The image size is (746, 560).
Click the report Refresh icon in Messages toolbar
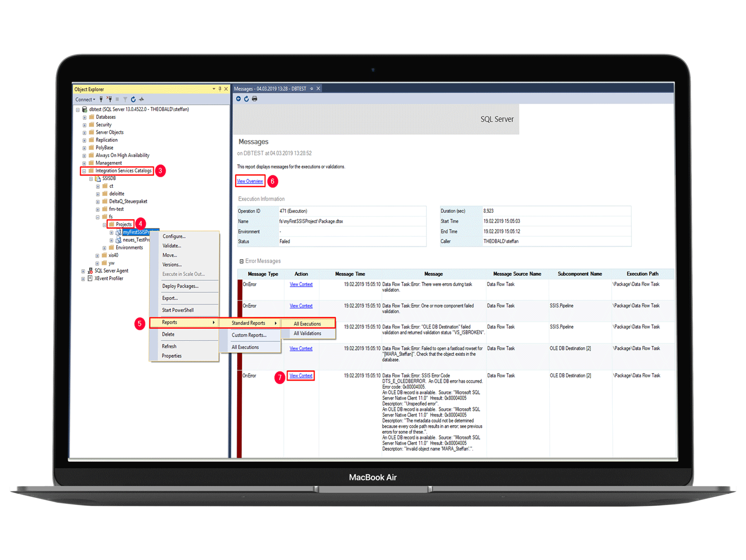[246, 99]
